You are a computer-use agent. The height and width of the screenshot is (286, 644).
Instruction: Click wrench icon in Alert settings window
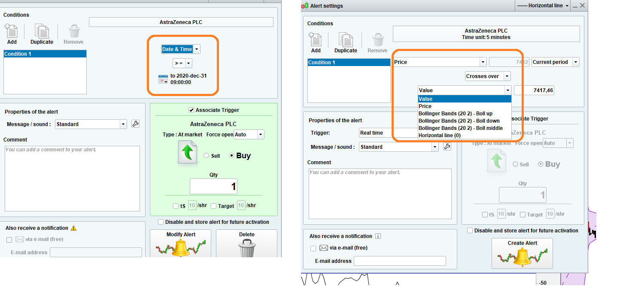447,147
